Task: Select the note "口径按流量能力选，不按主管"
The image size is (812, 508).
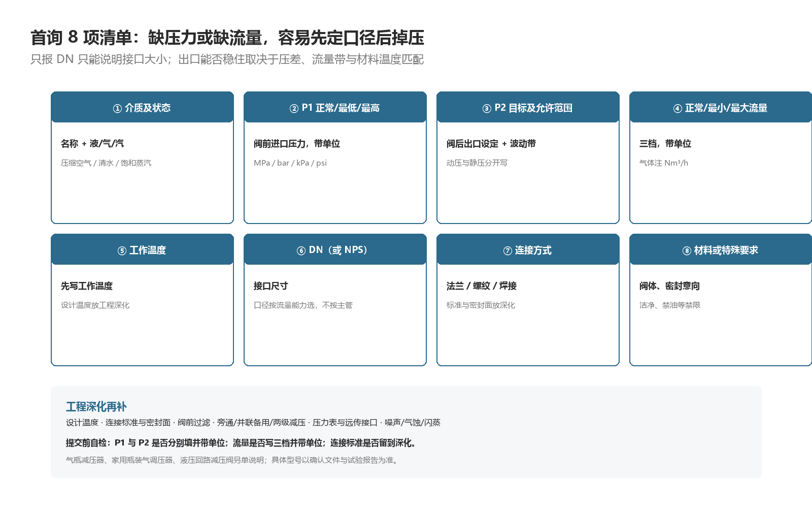Action: 303,305
